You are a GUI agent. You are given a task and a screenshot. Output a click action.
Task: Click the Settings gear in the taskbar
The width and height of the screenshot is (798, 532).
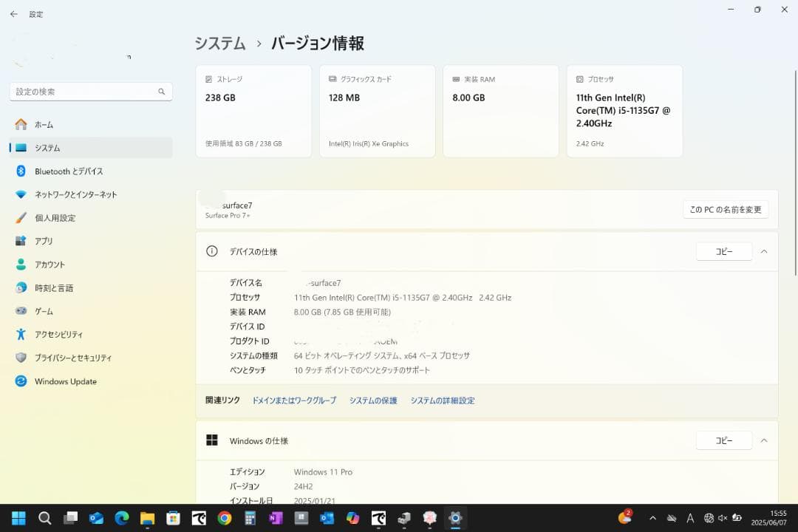[x=455, y=518]
